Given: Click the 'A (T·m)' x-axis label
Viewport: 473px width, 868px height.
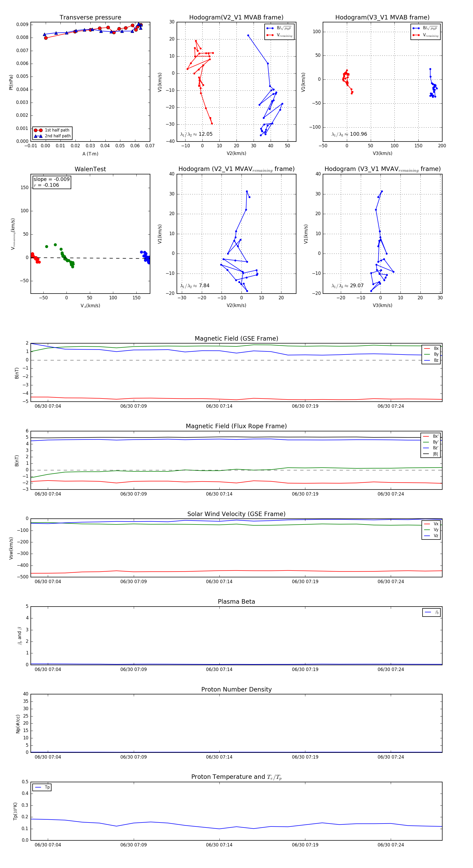Looking at the screenshot, I should [x=90, y=154].
